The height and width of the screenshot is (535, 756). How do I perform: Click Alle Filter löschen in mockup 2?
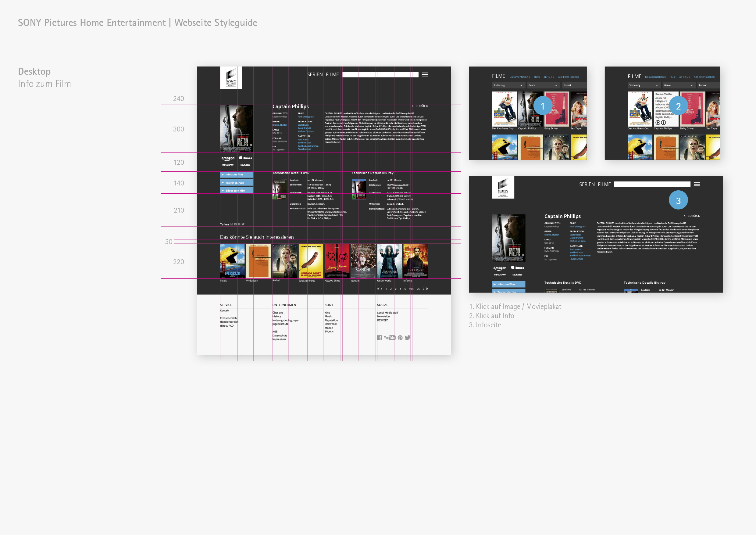click(x=704, y=77)
